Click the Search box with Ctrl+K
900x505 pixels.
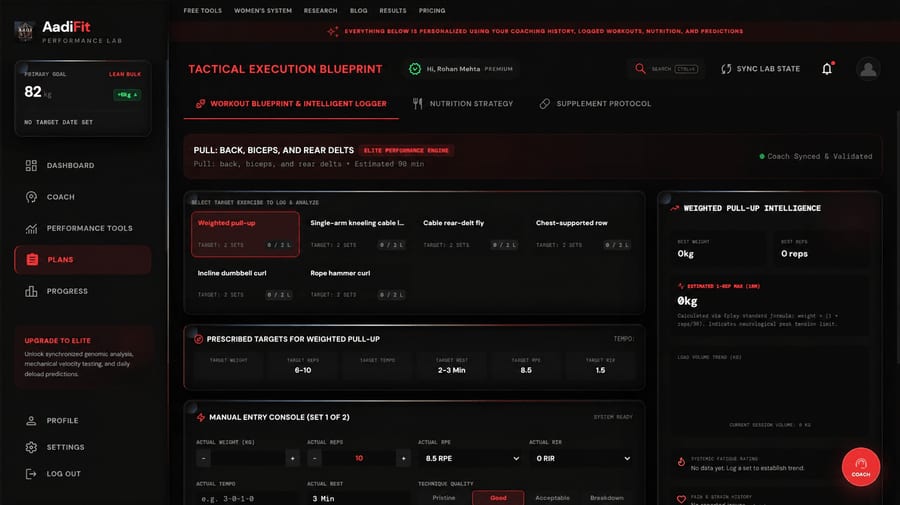(x=666, y=69)
